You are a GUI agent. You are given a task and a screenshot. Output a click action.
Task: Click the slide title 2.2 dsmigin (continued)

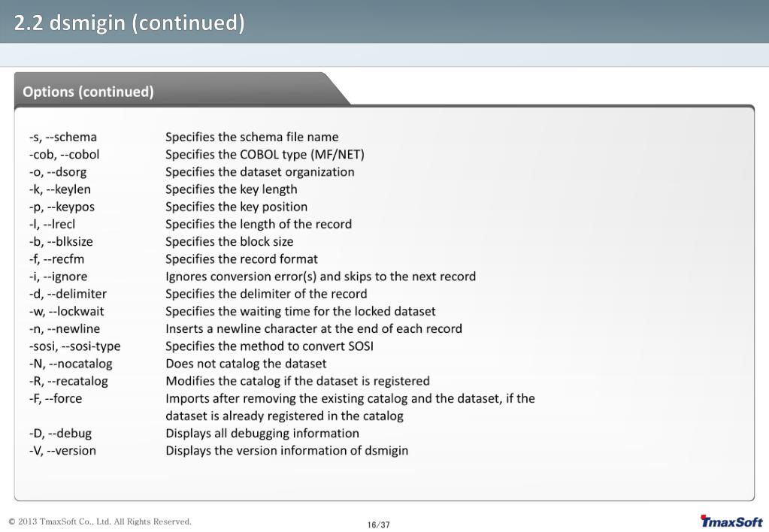click(129, 23)
